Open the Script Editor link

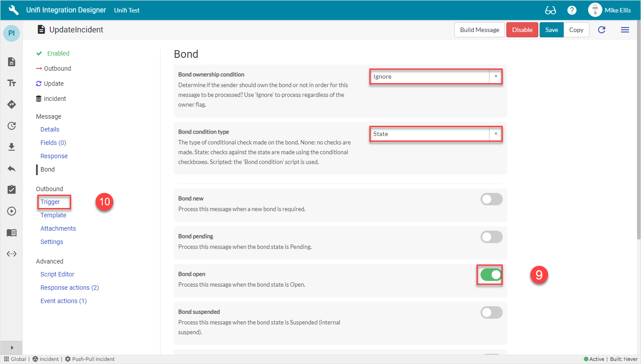(x=57, y=274)
